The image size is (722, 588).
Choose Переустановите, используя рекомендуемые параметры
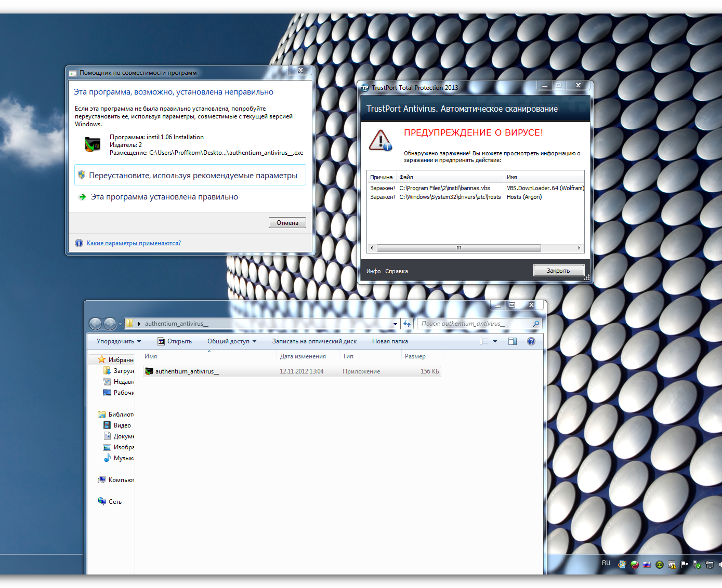pyautogui.click(x=190, y=176)
